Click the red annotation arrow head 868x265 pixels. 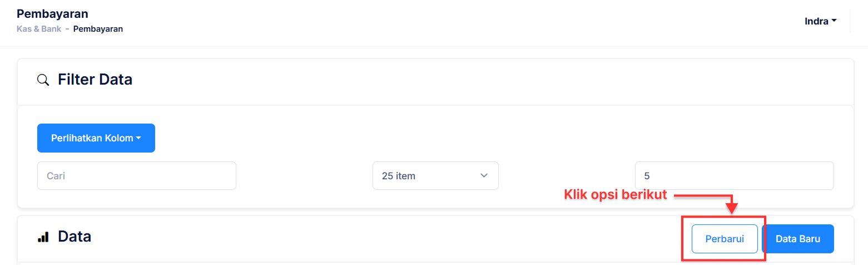[x=732, y=208]
